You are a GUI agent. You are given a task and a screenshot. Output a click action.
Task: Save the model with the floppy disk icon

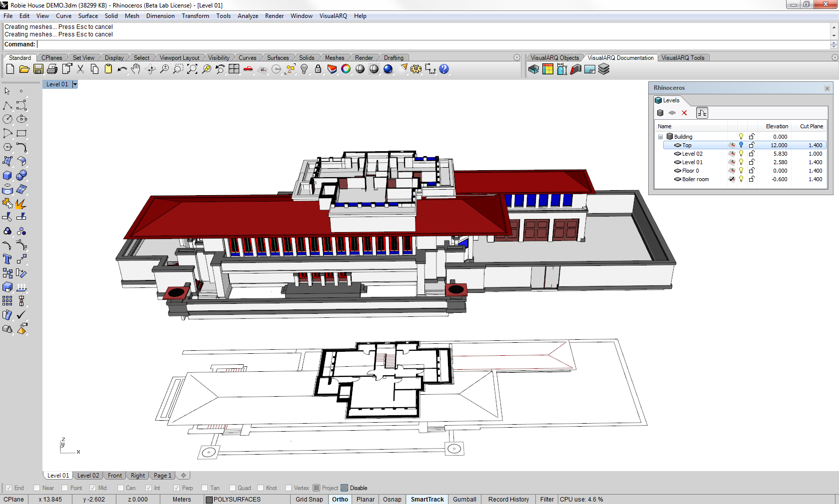coord(38,69)
